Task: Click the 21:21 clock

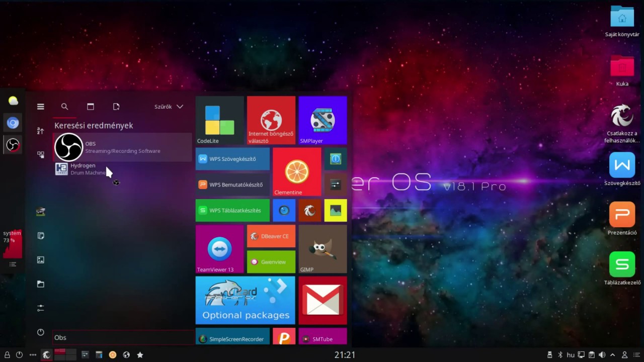Action: [345, 354]
